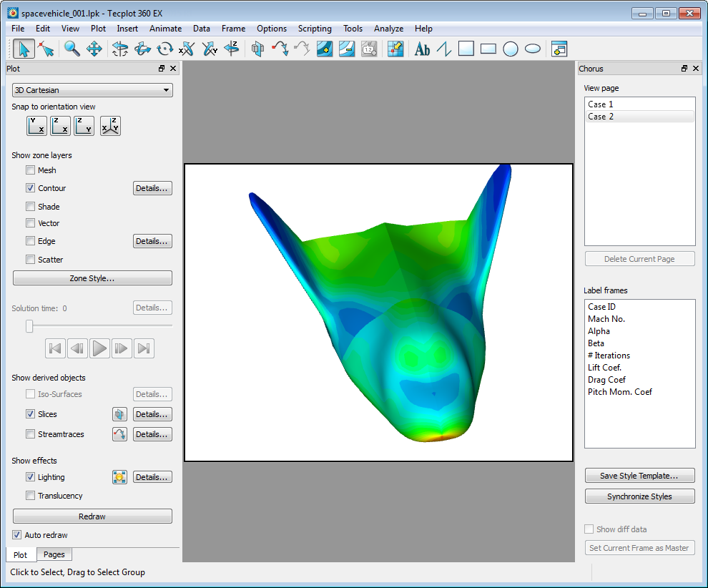Select the Z-axis rotate tool

(232, 49)
